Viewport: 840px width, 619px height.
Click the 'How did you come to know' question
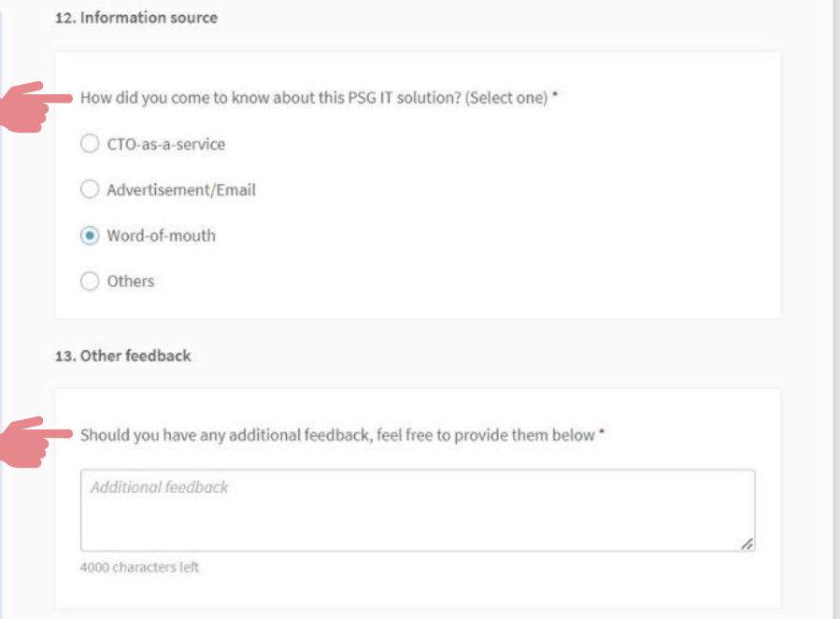pos(315,98)
